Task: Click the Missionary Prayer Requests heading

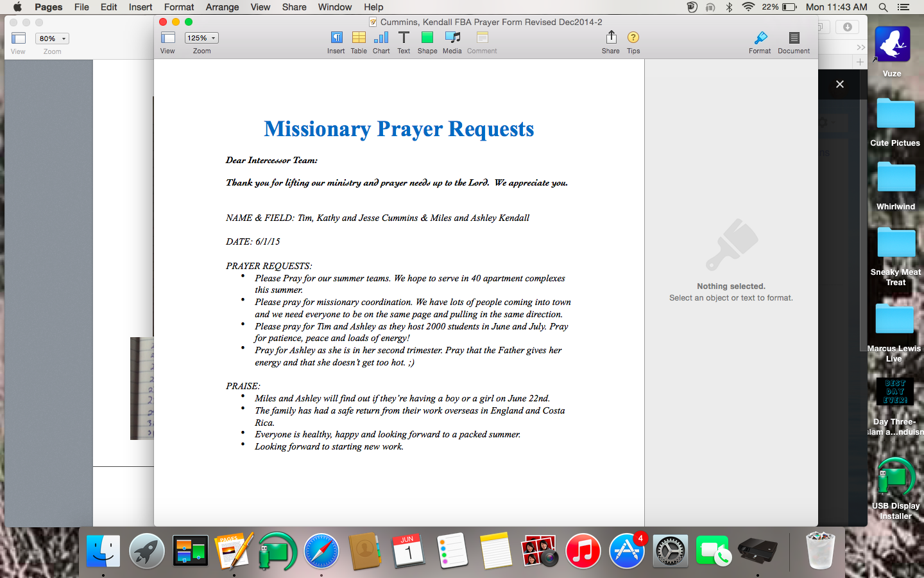Action: pos(398,129)
